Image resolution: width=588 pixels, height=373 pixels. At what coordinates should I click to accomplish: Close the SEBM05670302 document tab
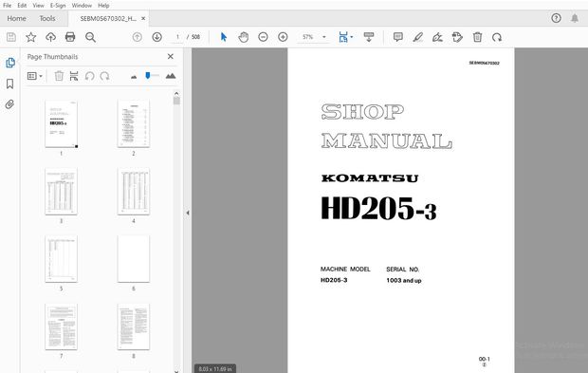pos(143,18)
